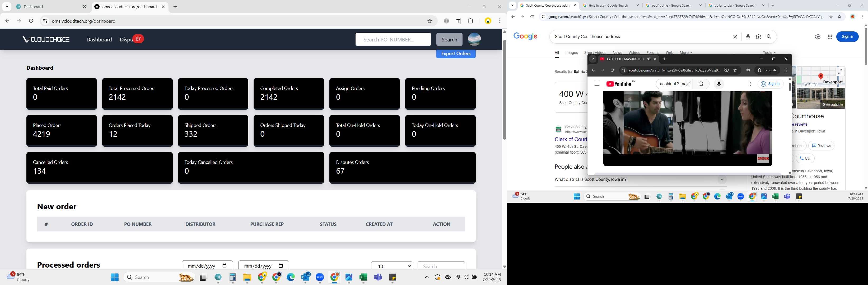The height and width of the screenshot is (285, 868).
Task: Click the AASHIQUI 2 video player
Action: [x=687, y=129]
